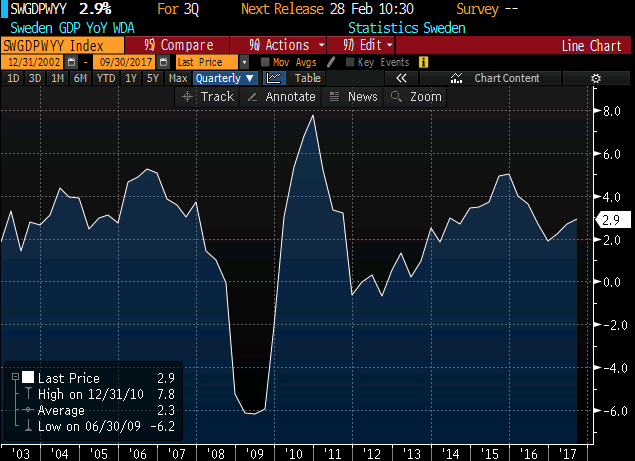Click the start date field 12/31/2002
Image resolution: width=635 pixels, height=461 pixels.
click(x=24, y=62)
